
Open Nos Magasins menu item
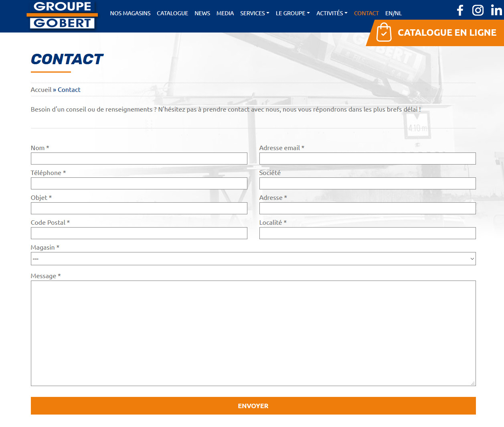130,13
